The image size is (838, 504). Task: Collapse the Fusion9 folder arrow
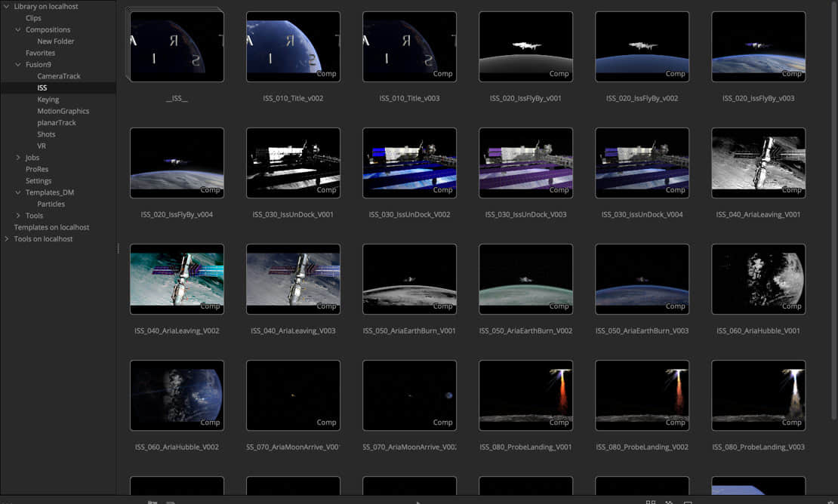[x=18, y=65]
